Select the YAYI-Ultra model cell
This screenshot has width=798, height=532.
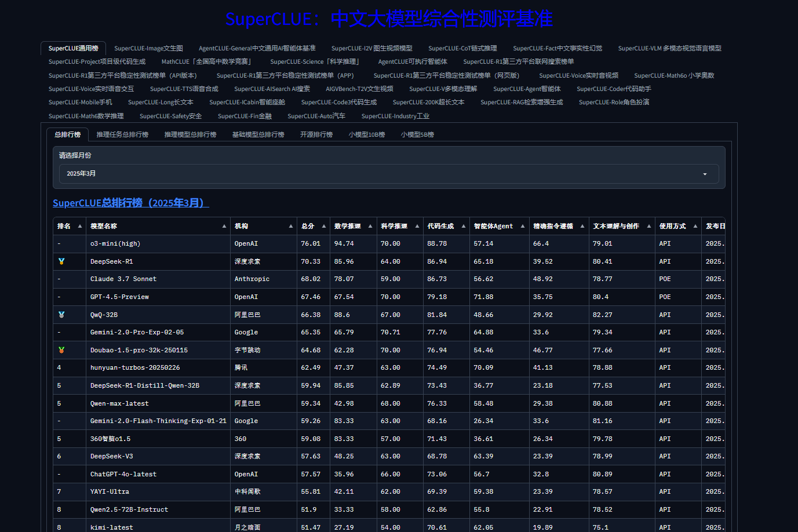click(x=158, y=491)
